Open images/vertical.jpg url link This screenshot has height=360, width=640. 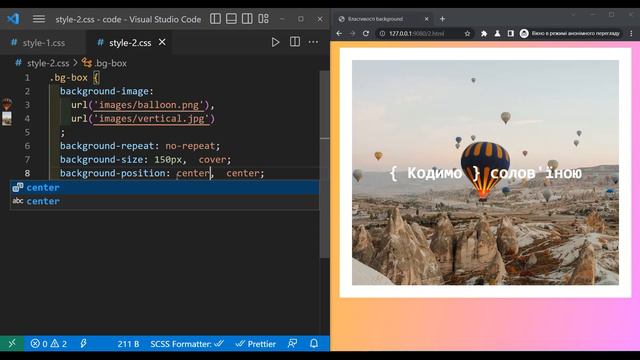tap(151, 119)
